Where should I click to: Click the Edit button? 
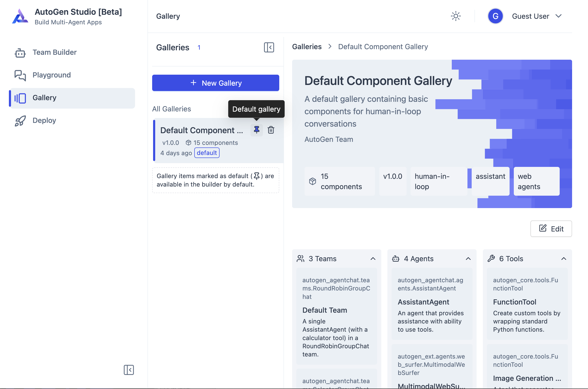pyautogui.click(x=551, y=228)
